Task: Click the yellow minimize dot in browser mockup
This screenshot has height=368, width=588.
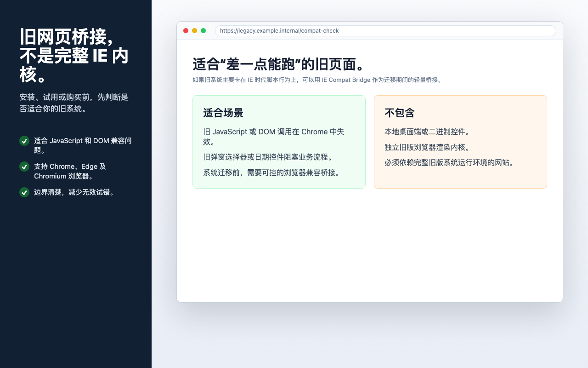Action: [194, 31]
